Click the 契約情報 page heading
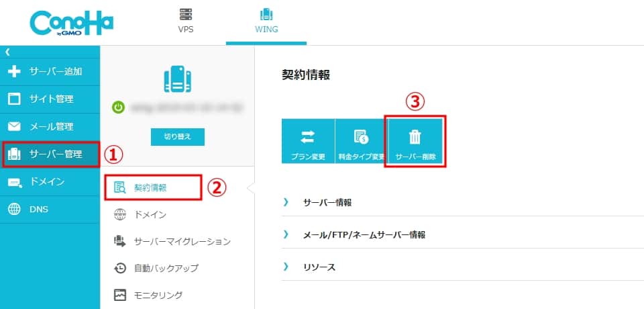The width and height of the screenshot is (644, 309). click(x=306, y=75)
